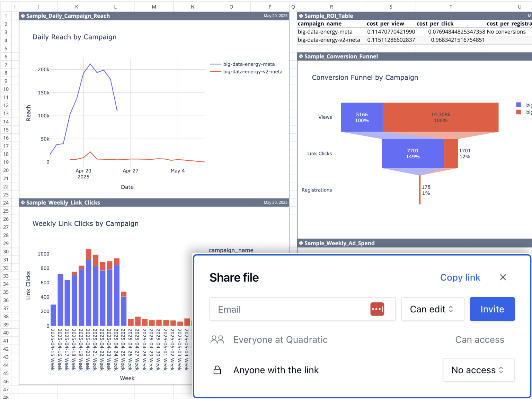Screen dimensions: 532x399
Task: Select column N header
Action: [x=193, y=6]
